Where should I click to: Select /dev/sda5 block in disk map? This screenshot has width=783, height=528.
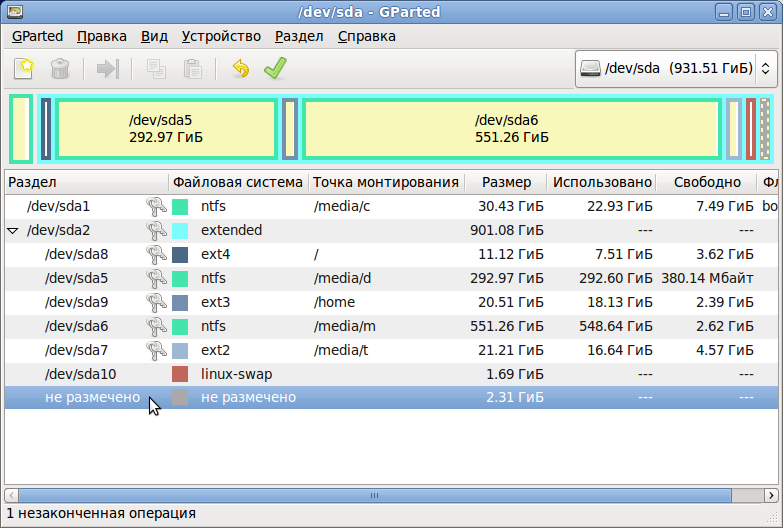pyautogui.click(x=166, y=129)
